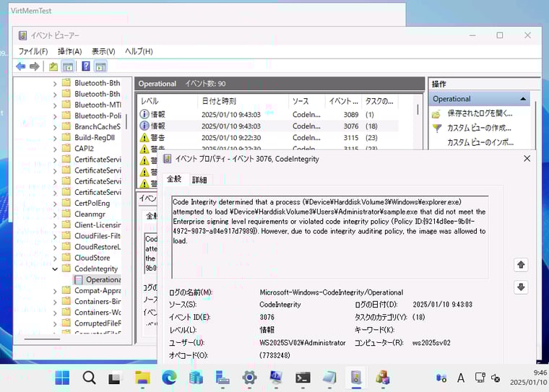This screenshot has height=392, width=549.
Task: Open File Explorer from taskbar
Action: [x=142, y=378]
